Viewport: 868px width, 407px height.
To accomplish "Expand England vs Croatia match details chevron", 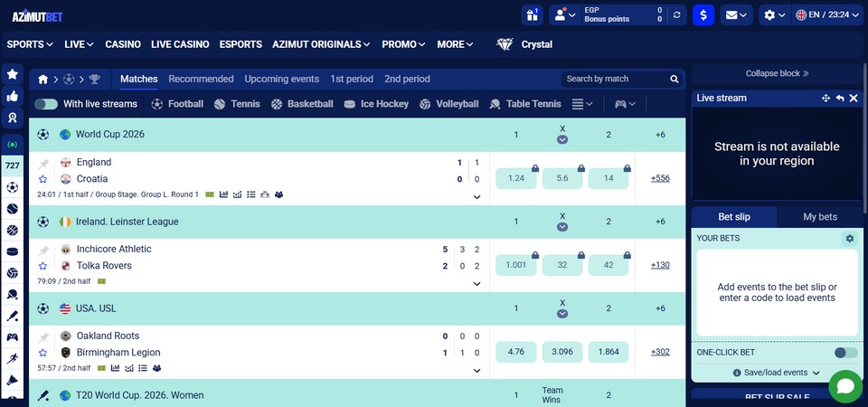I will point(477,196).
